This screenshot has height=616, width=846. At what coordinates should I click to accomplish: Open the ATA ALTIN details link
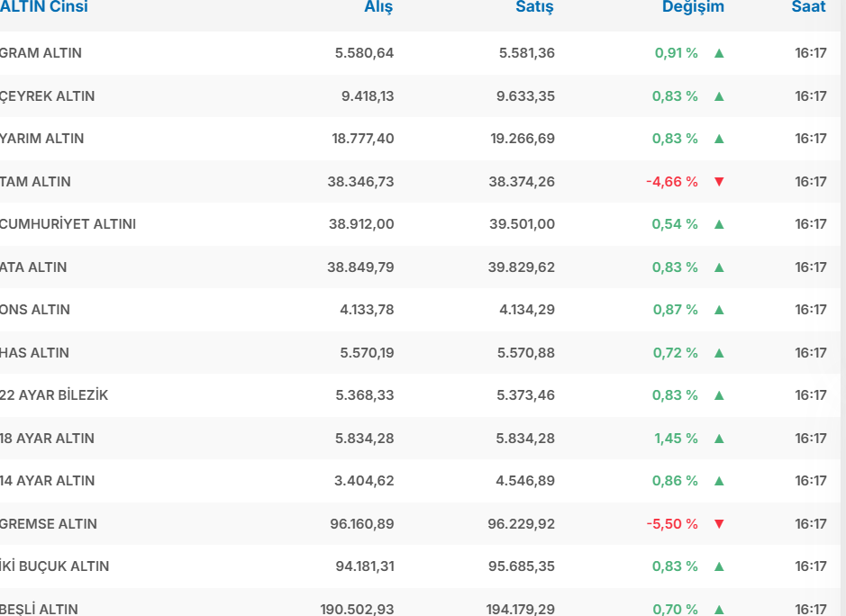pyautogui.click(x=34, y=267)
